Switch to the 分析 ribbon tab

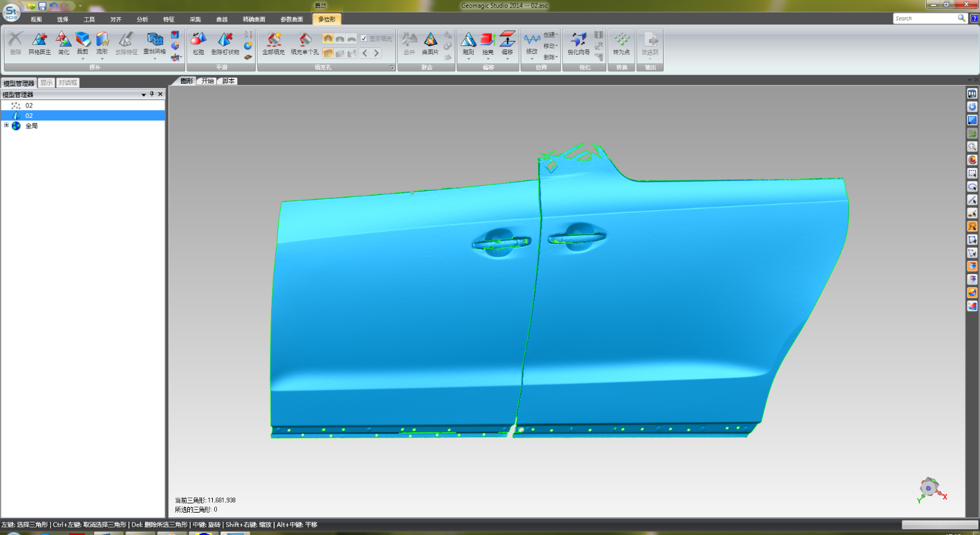142,20
